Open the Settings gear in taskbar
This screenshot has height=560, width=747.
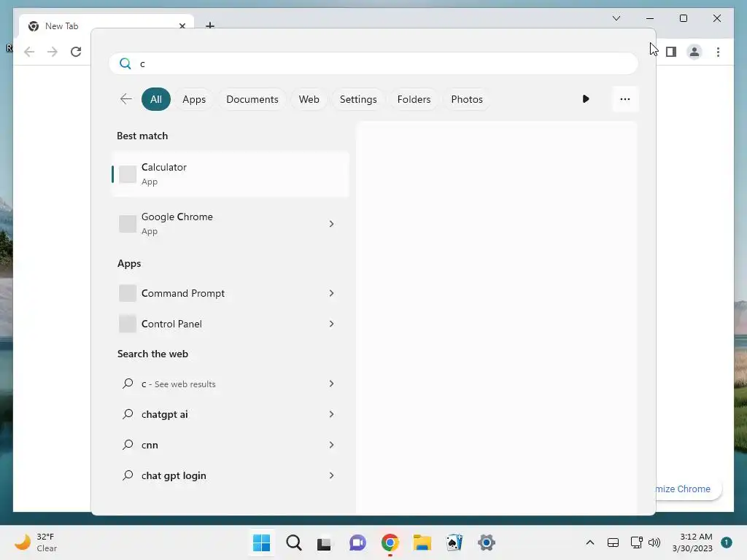coord(487,542)
